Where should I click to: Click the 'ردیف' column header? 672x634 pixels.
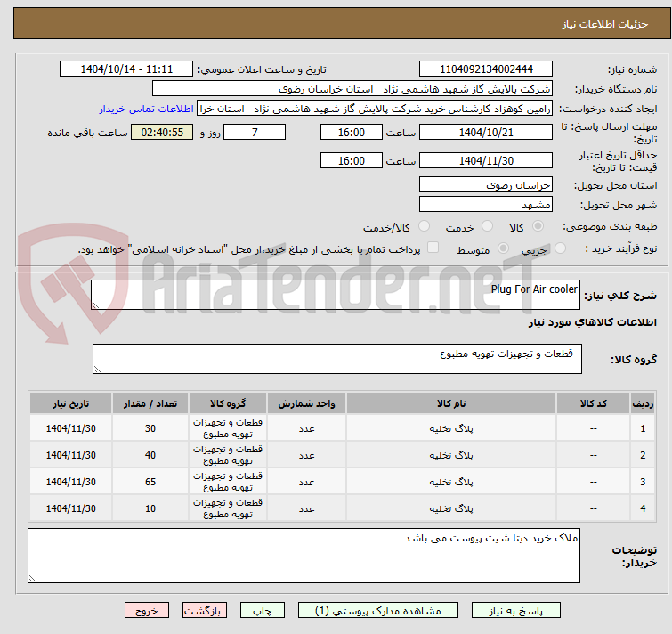tap(643, 403)
